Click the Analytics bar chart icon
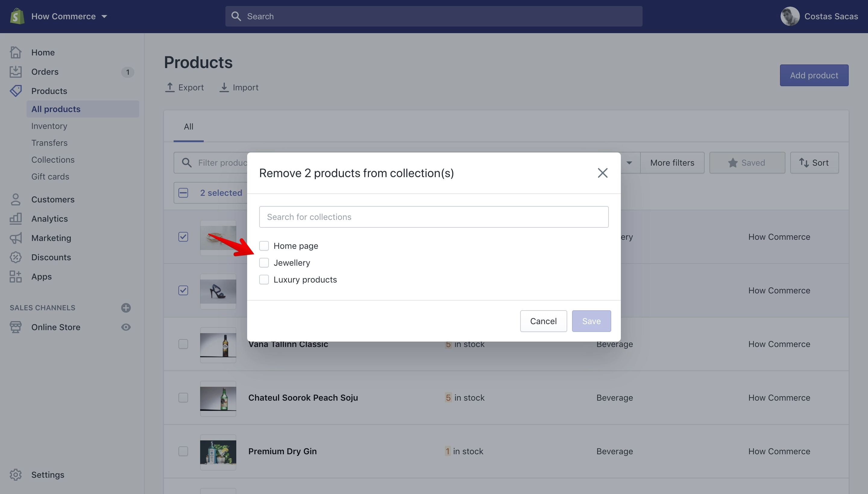Image resolution: width=868 pixels, height=494 pixels. click(x=16, y=218)
